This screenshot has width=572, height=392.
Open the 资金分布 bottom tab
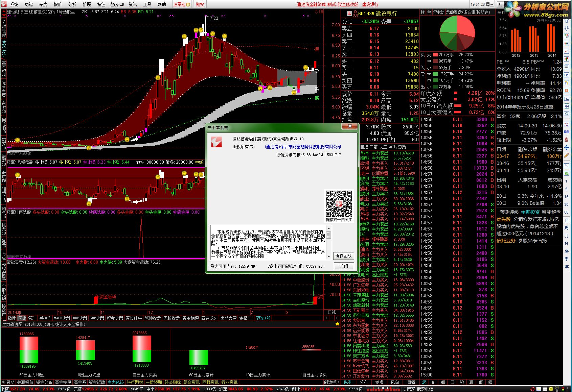(44, 382)
